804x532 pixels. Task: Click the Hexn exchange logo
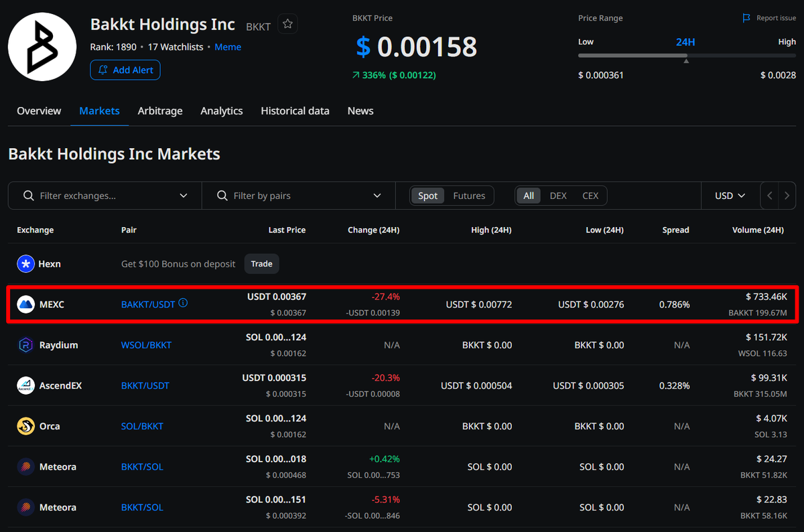(25, 264)
